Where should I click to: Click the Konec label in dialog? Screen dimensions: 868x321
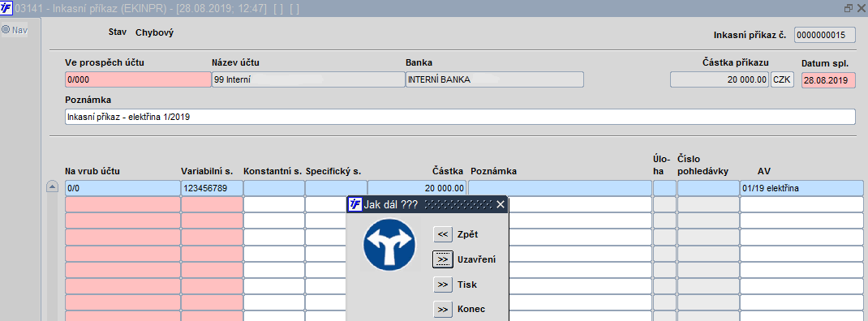coord(471,310)
